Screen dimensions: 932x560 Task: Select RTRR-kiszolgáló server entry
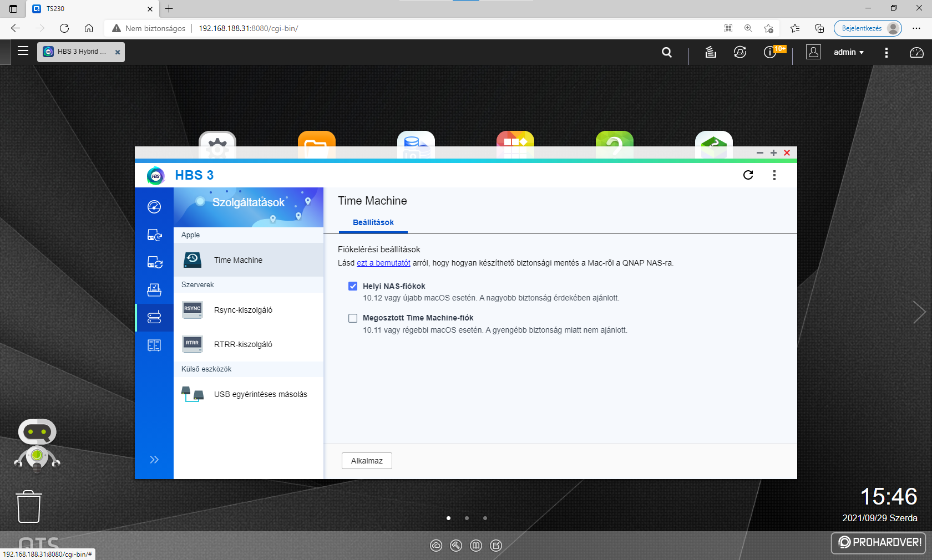(249, 344)
